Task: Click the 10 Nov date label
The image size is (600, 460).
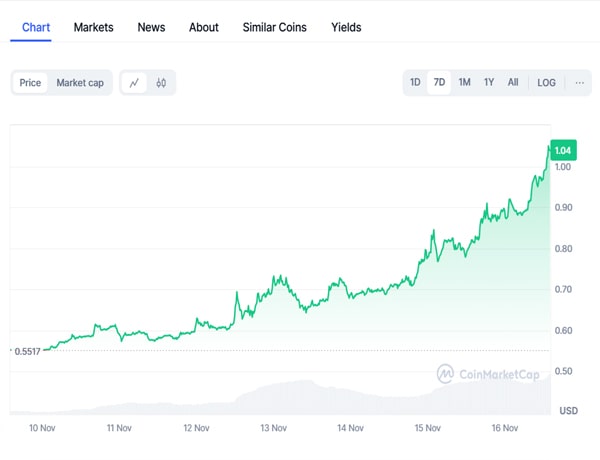Action: tap(42, 428)
